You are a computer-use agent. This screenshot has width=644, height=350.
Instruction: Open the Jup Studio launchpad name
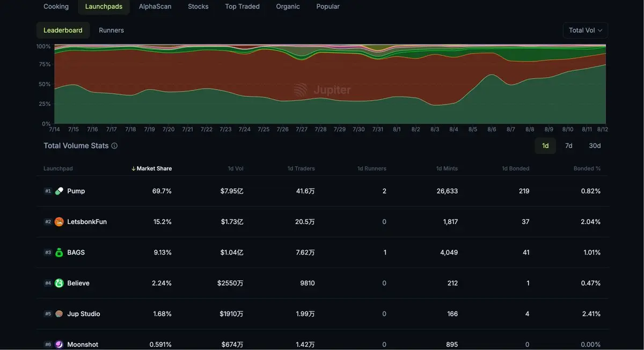click(84, 314)
